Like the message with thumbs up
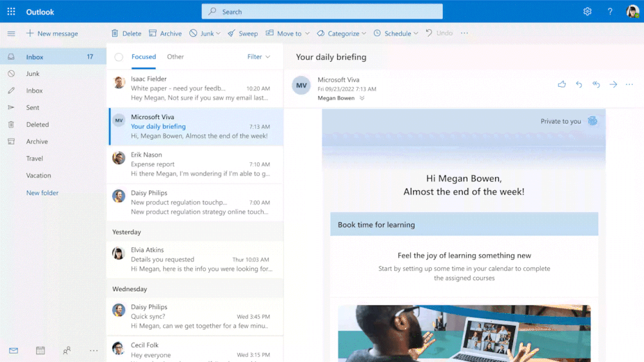Screen dimensions: 644x362 point(561,84)
